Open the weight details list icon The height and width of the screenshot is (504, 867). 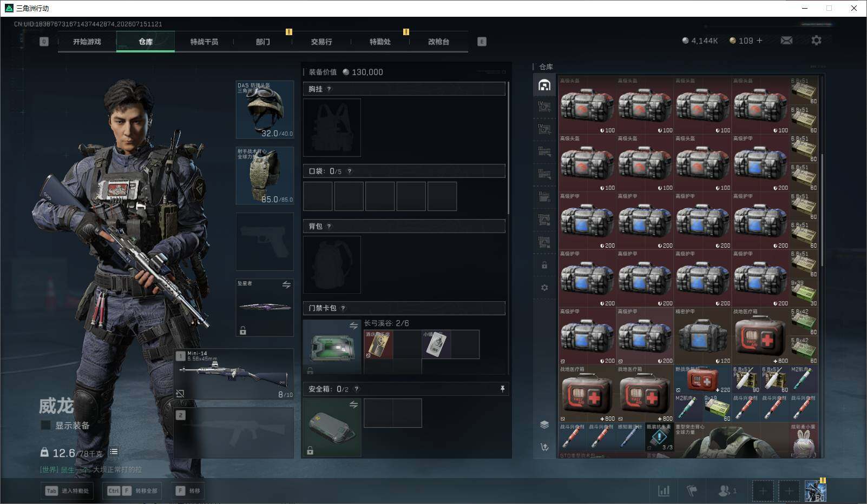pyautogui.click(x=114, y=452)
